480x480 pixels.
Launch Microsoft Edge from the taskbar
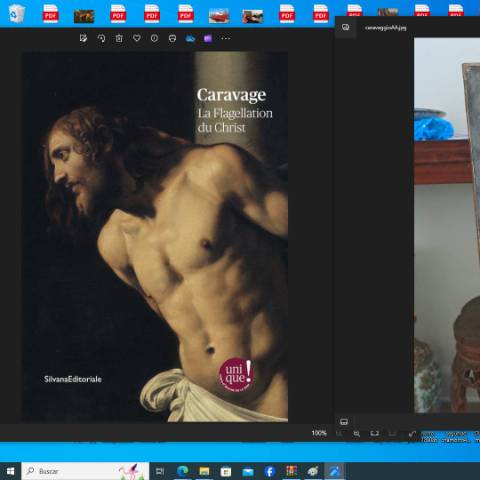click(182, 471)
